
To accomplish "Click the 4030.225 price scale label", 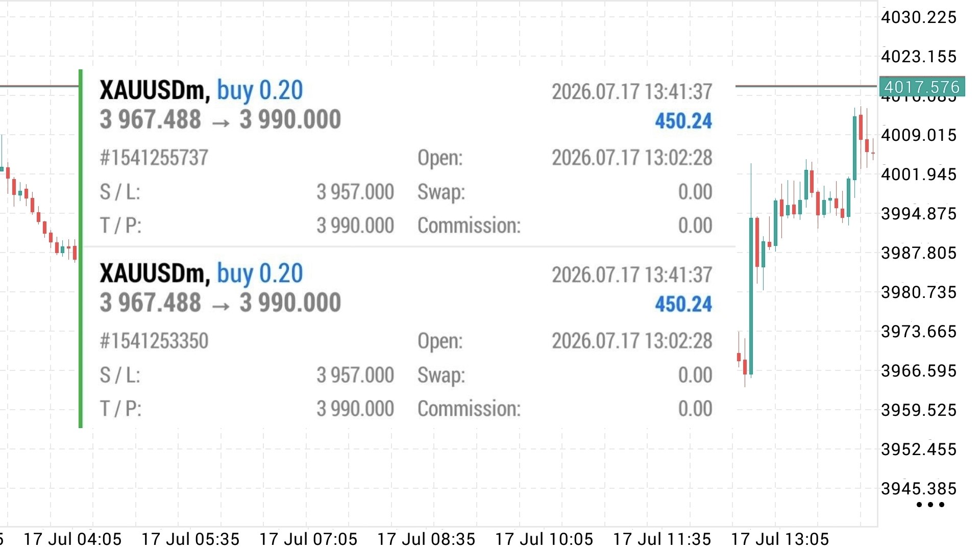I will [x=919, y=17].
